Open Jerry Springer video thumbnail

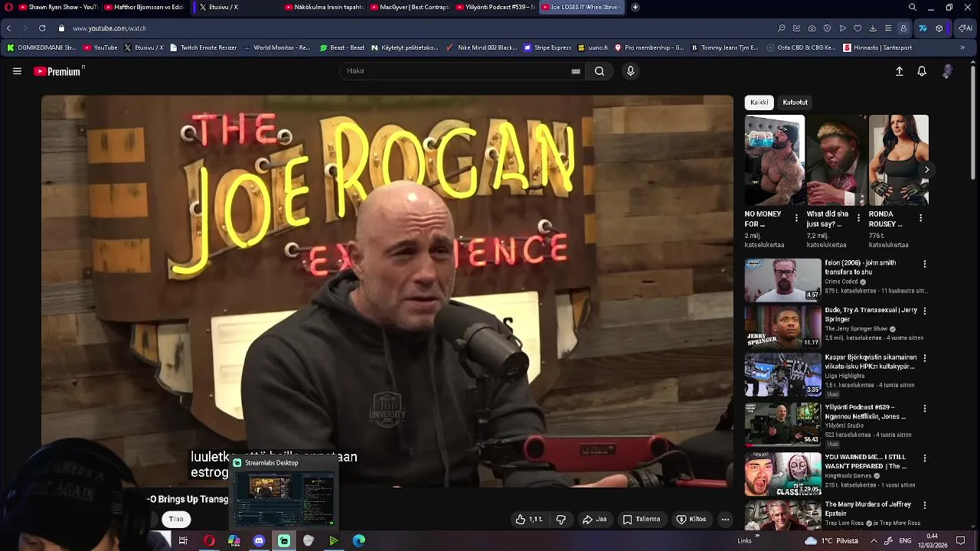[782, 328]
